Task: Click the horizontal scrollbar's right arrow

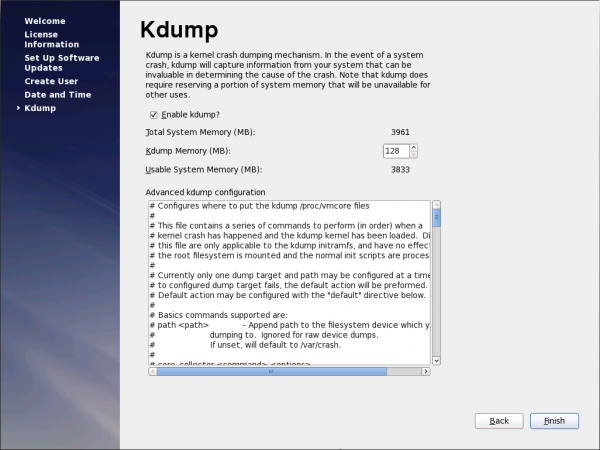Action: [425, 371]
